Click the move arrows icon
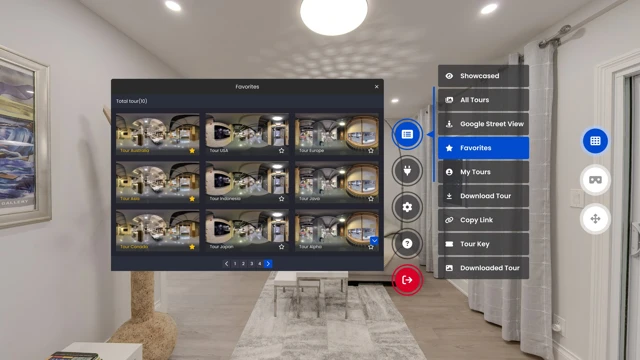The image size is (640, 360). 595,219
